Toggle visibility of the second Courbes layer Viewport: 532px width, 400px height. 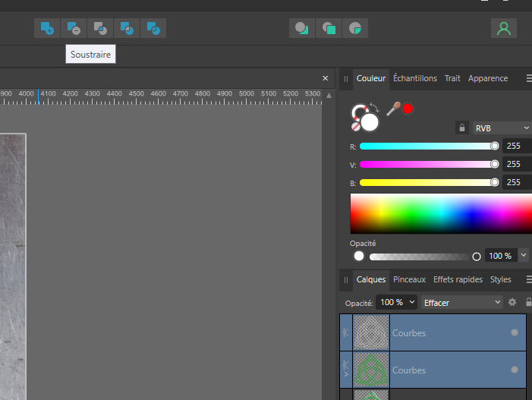point(514,370)
